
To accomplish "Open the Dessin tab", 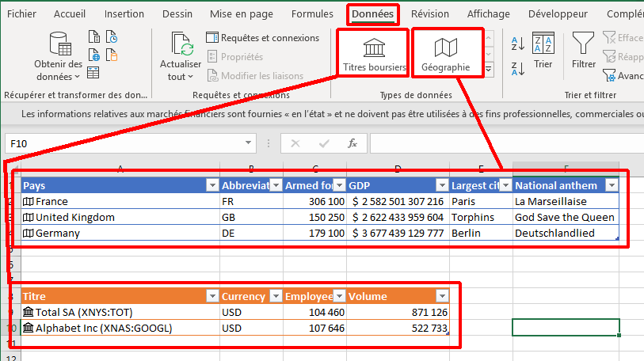I will [177, 14].
